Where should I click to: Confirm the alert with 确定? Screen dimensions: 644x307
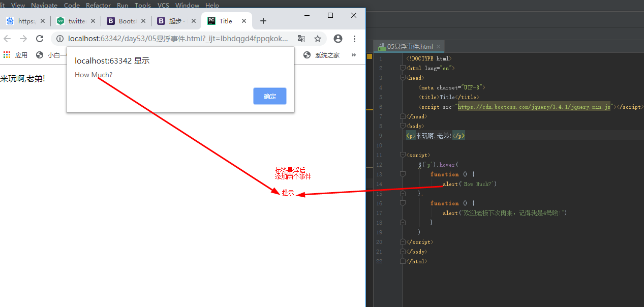click(x=270, y=96)
